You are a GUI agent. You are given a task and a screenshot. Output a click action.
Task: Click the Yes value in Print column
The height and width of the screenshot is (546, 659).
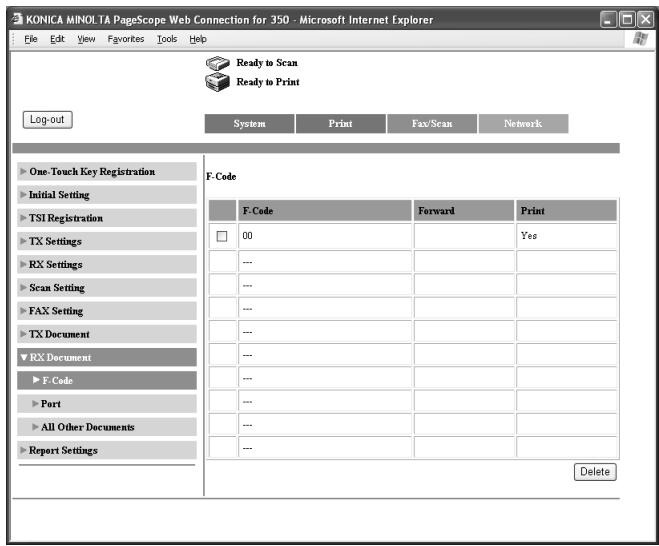(x=529, y=236)
